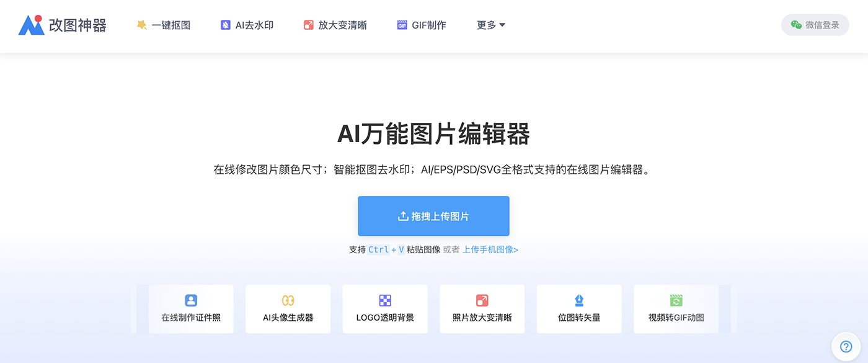This screenshot has width=868, height=363.
Task: Open the help question mark button
Action: [x=846, y=347]
